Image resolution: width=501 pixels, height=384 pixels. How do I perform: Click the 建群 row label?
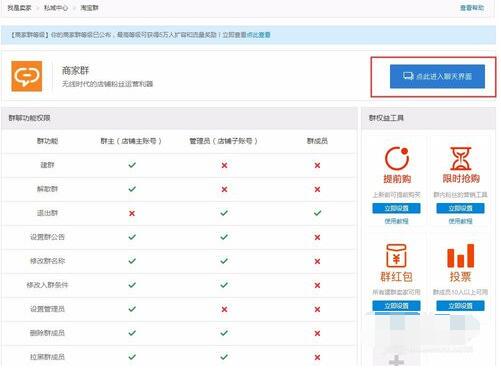[47, 165]
